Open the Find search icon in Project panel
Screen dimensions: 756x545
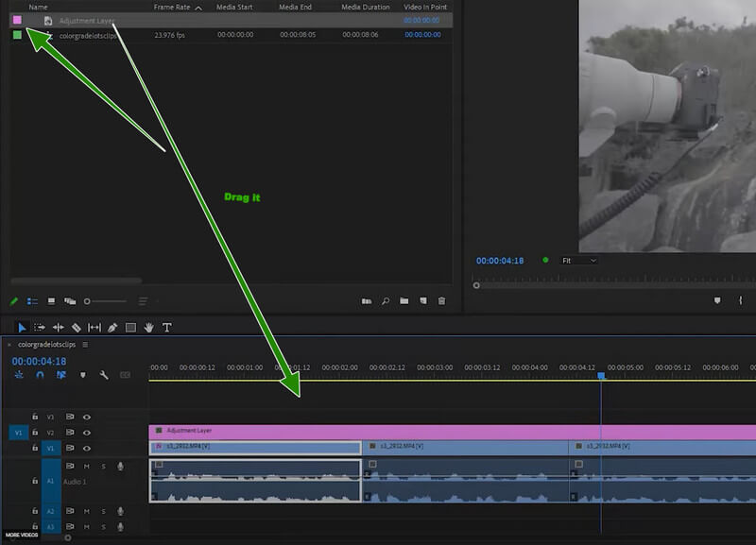click(x=386, y=301)
